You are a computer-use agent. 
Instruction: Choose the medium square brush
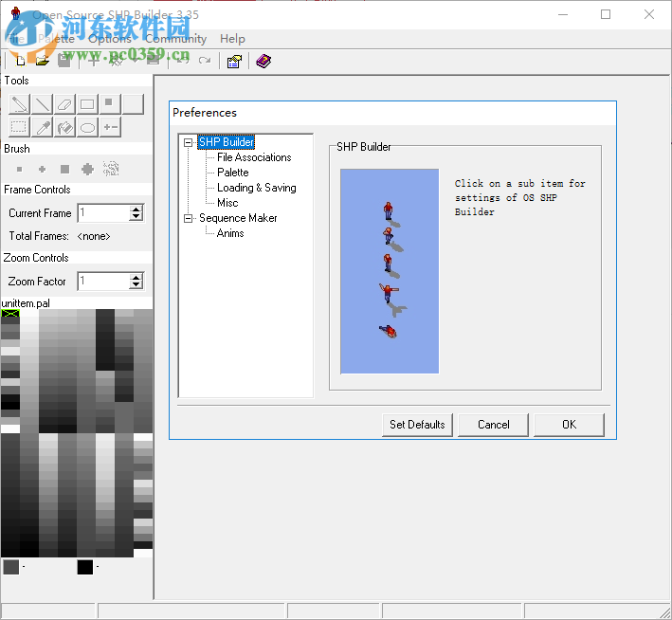tap(64, 170)
